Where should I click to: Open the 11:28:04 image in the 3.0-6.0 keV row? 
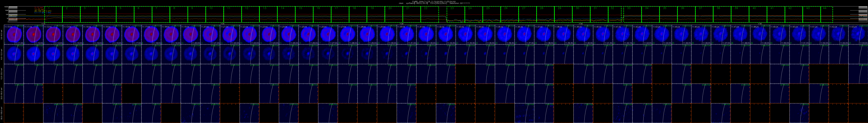click(x=367, y=34)
